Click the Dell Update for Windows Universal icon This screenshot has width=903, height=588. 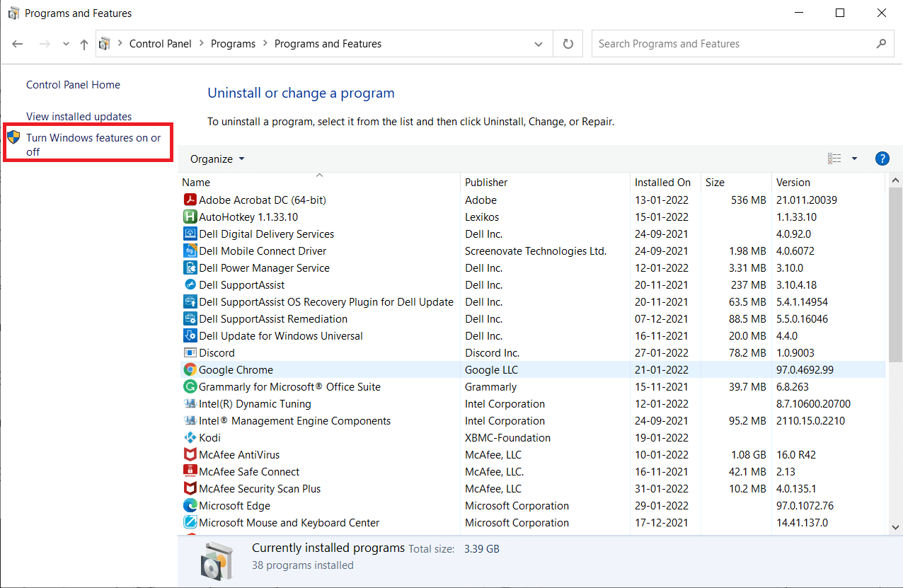pos(190,336)
